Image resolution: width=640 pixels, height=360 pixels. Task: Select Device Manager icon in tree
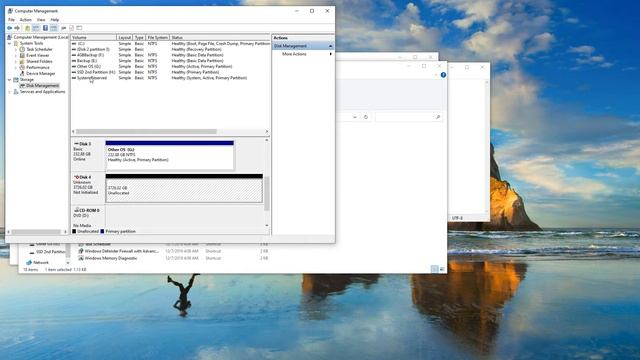point(22,73)
